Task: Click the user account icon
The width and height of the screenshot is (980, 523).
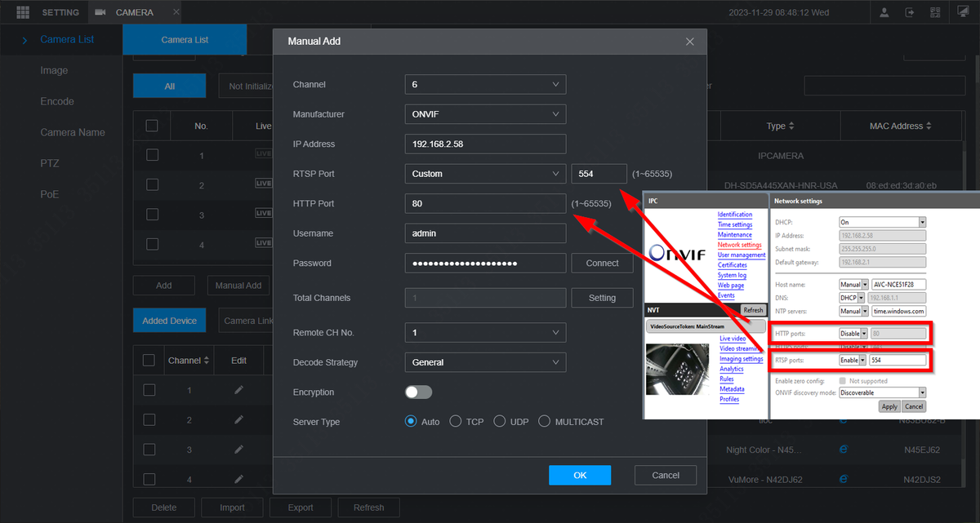Action: click(x=885, y=12)
